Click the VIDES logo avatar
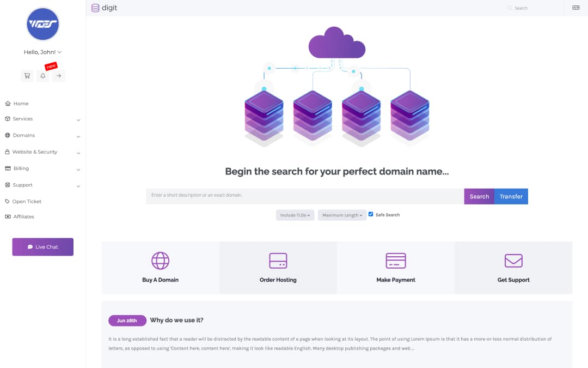588x368 pixels. coord(43,24)
